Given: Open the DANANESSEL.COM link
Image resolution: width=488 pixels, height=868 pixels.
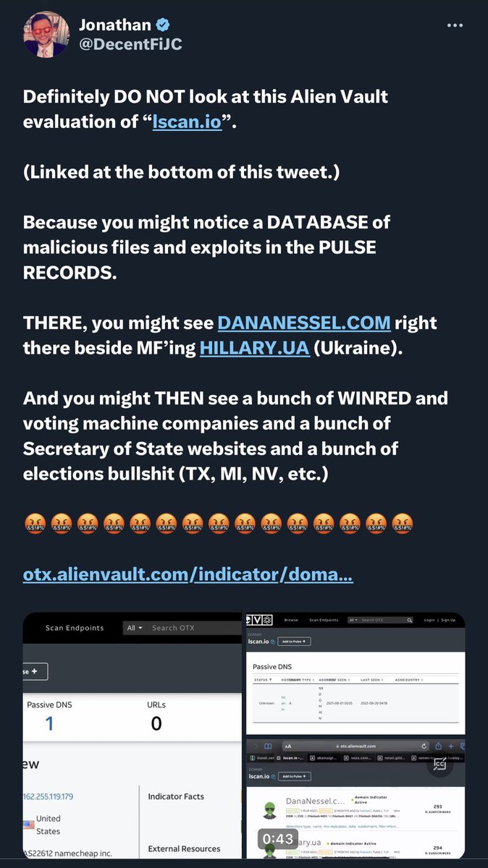Looking at the screenshot, I should (x=304, y=322).
